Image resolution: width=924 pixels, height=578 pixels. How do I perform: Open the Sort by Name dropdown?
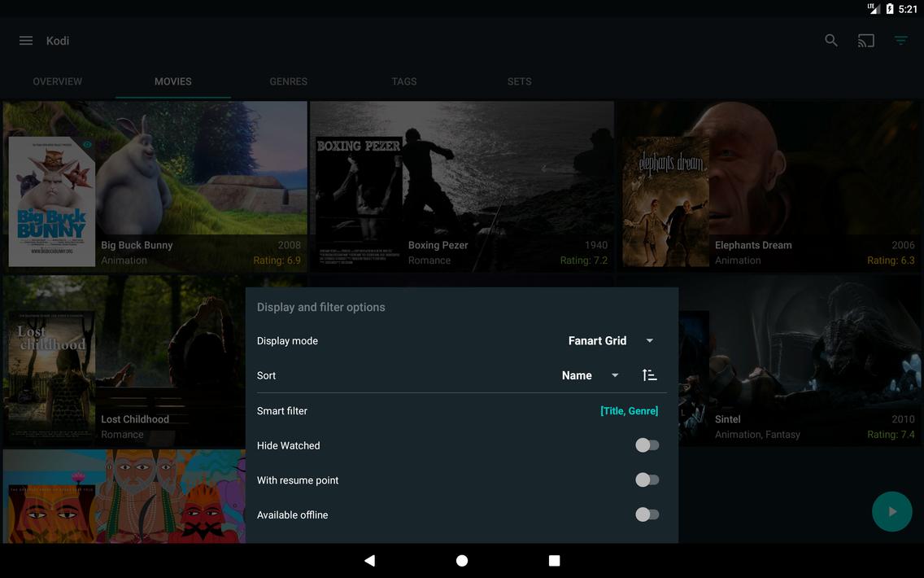coord(590,375)
